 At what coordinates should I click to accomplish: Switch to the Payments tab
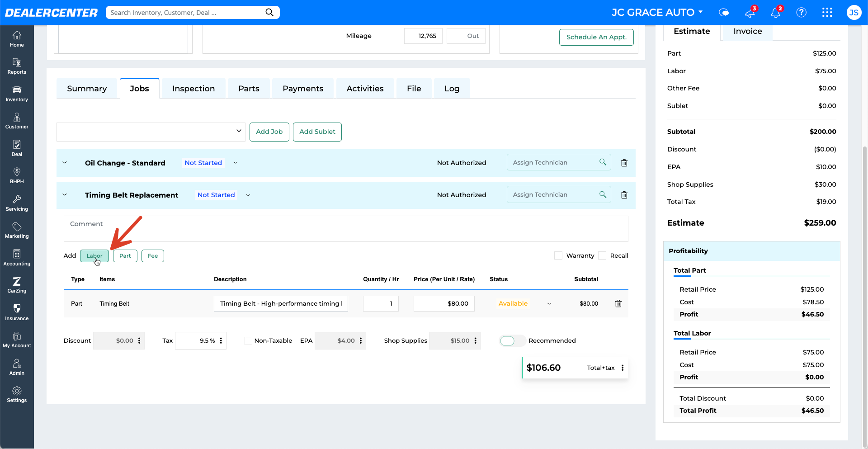click(303, 89)
